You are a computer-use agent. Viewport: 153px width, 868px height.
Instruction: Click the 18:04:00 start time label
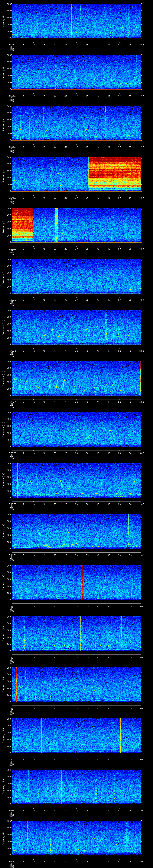pyautogui.click(x=12, y=198)
